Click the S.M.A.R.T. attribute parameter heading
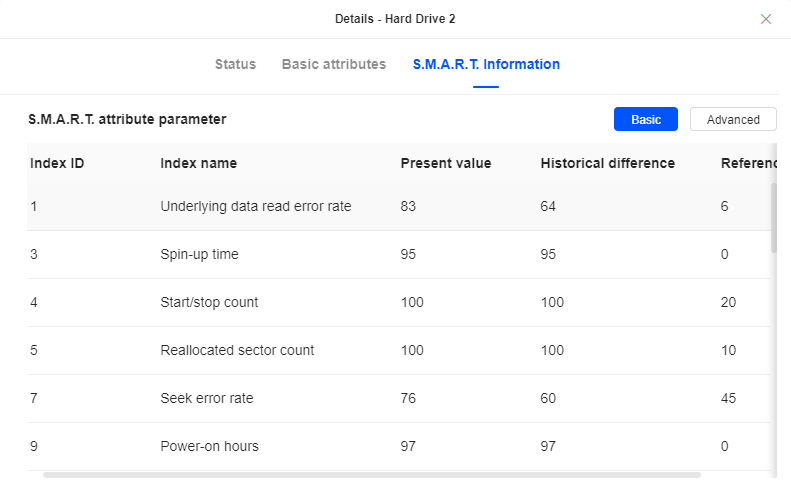The height and width of the screenshot is (483, 791). (x=127, y=119)
